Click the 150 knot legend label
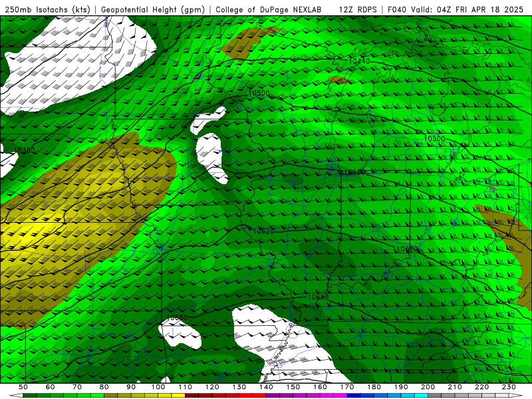The height and width of the screenshot is (399, 532). pyautogui.click(x=293, y=387)
